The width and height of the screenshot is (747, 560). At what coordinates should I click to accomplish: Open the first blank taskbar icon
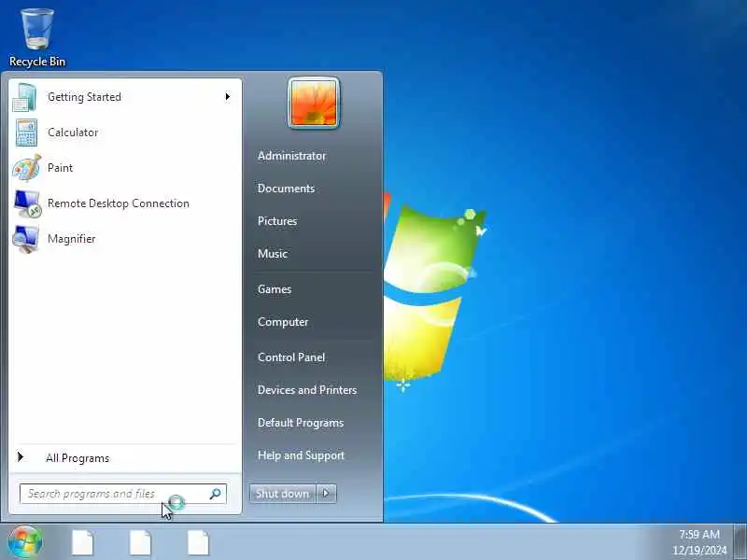[82, 542]
